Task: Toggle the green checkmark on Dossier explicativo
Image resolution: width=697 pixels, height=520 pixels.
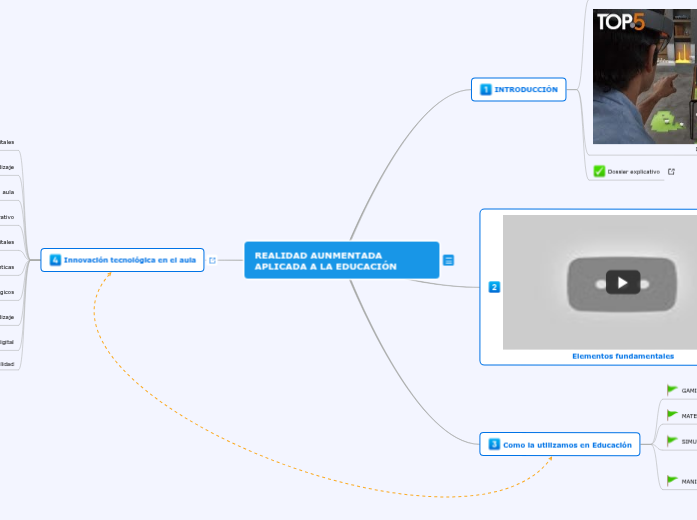Action: click(x=599, y=171)
